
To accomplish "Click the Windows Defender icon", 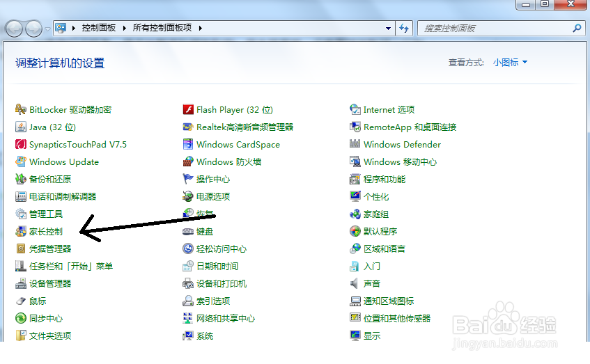I will coord(355,144).
